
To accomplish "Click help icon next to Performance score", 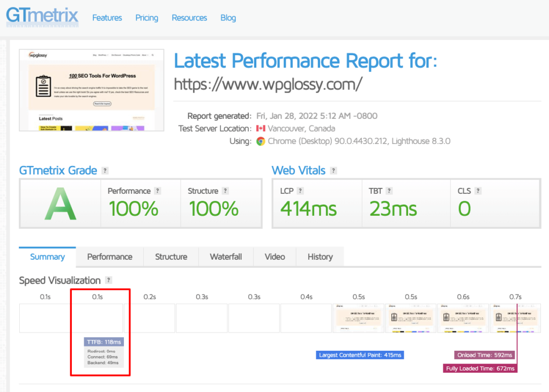I will pos(158,191).
